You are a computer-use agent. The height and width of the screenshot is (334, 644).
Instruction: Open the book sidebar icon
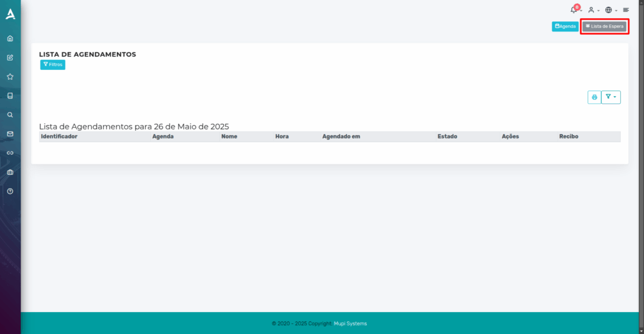[x=10, y=96]
